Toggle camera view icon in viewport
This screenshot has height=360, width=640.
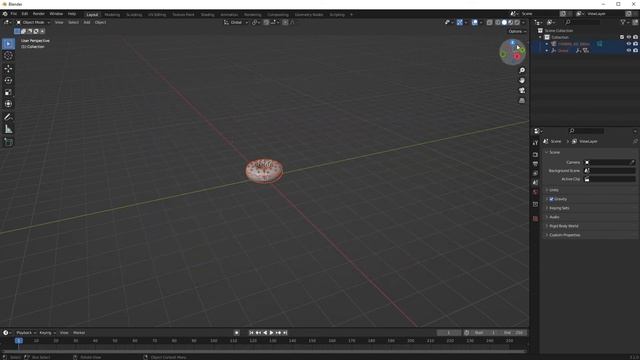[x=522, y=90]
